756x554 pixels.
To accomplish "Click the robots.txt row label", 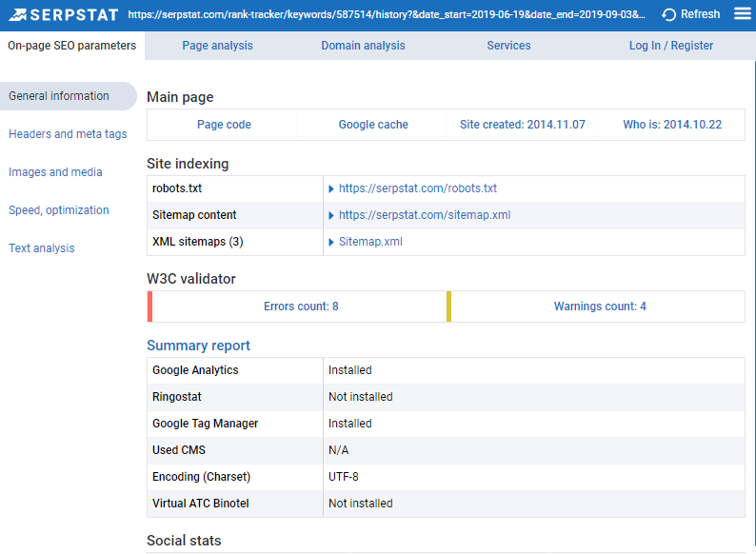I will click(177, 188).
